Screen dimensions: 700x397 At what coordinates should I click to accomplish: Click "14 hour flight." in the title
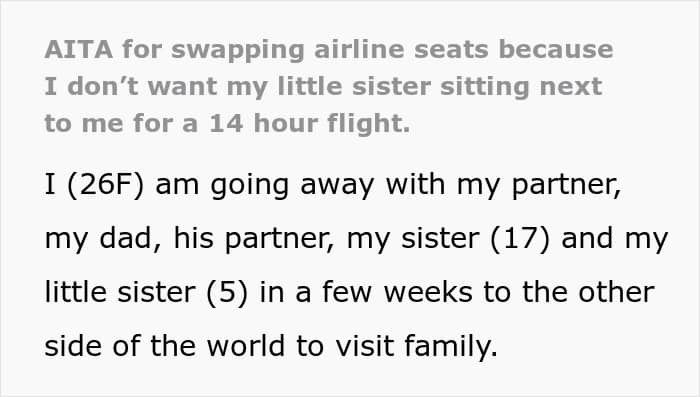[309, 124]
